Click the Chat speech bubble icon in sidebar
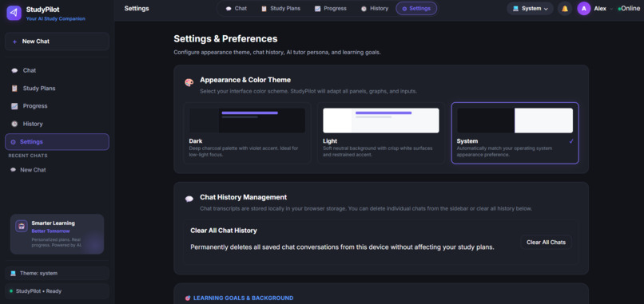Screen dimensions: 644x304 coord(15,70)
